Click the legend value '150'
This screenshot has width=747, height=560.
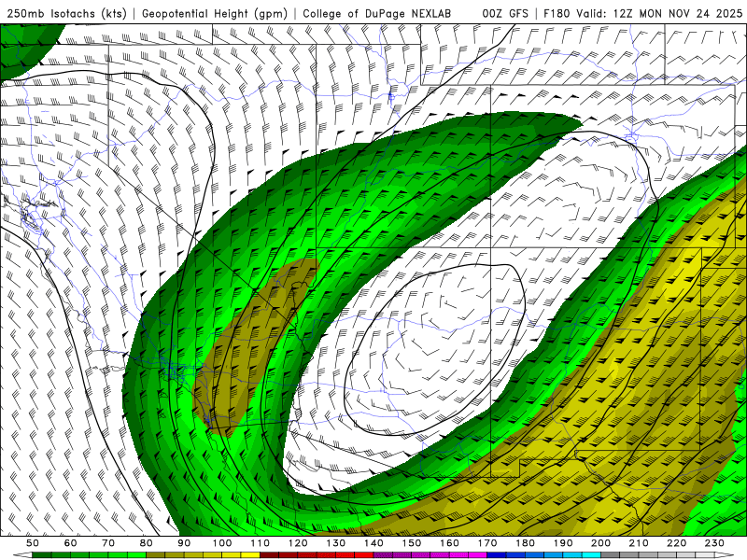coord(412,543)
